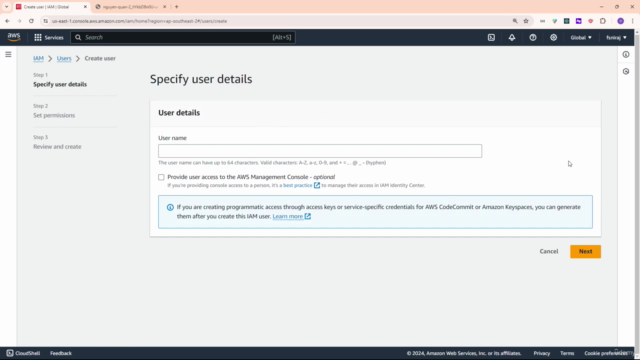Reload the page with browser refresh icon

click(31, 21)
